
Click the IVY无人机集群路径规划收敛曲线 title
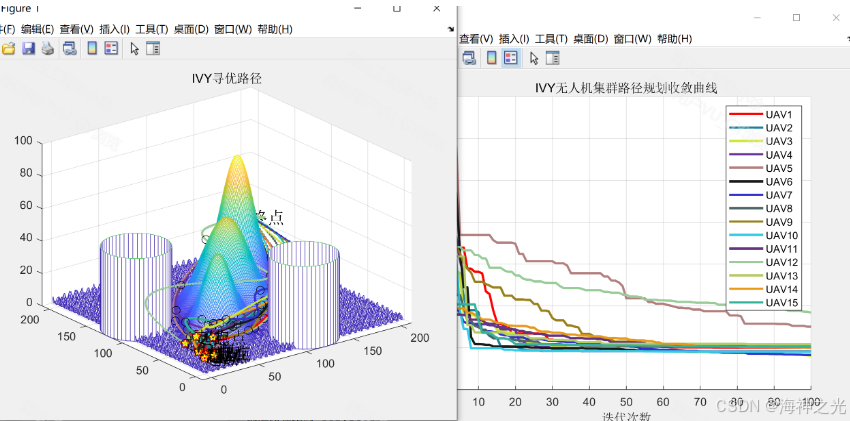click(x=627, y=88)
